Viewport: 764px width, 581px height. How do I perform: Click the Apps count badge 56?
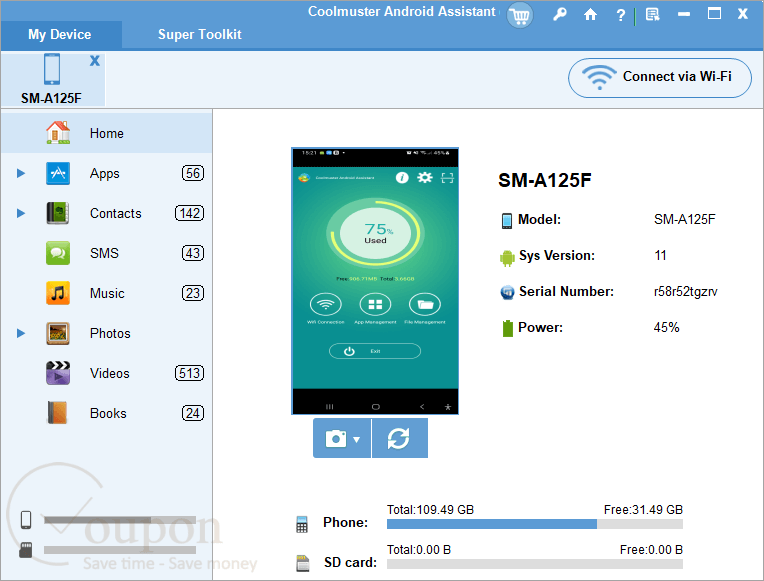pos(193,173)
